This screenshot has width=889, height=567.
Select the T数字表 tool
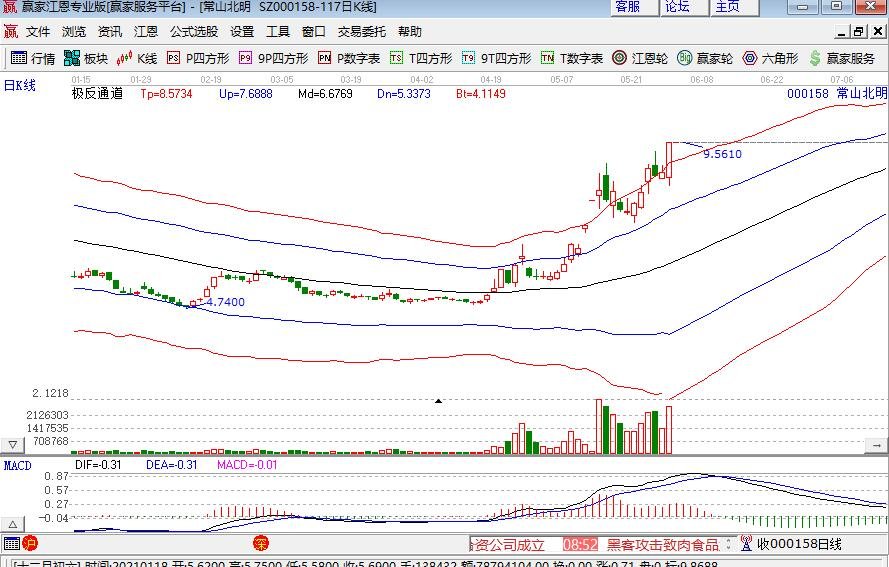pyautogui.click(x=572, y=58)
